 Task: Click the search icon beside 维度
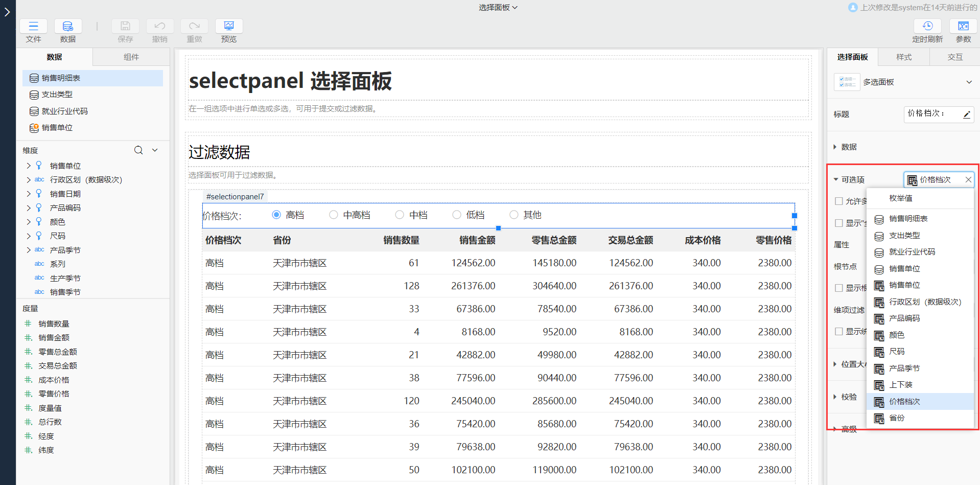point(138,150)
